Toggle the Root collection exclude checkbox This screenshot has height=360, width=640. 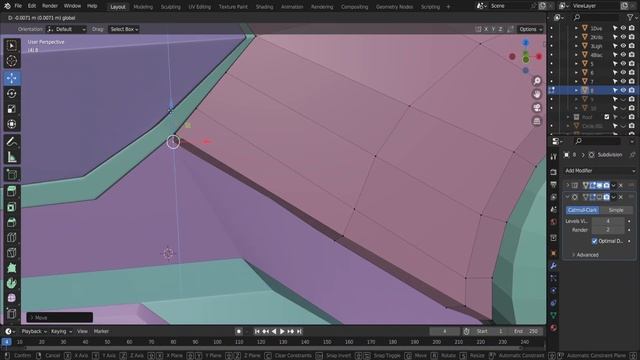(607, 117)
